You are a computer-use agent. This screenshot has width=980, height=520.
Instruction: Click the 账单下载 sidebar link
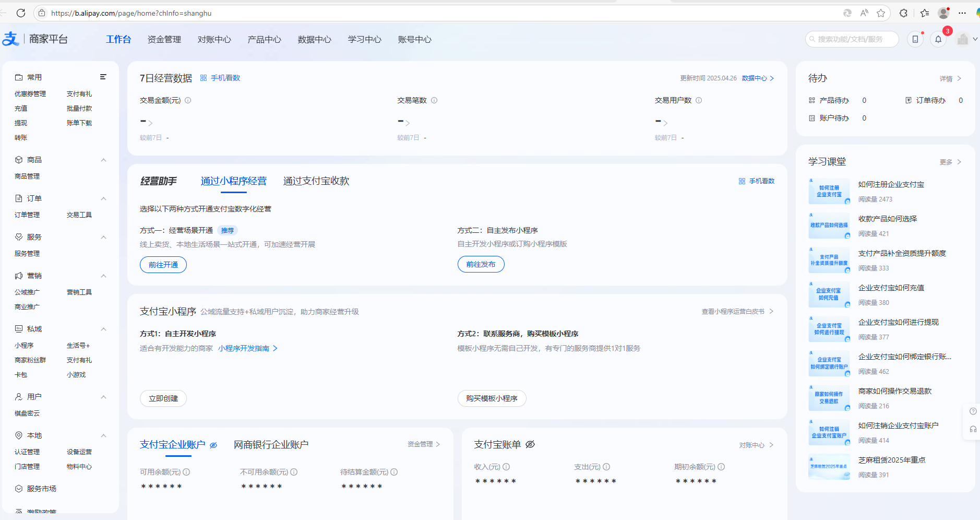pos(79,123)
